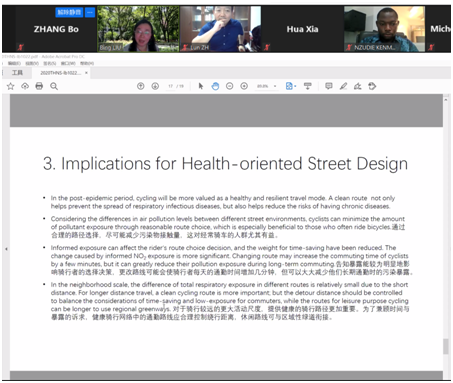Click the read mode keyboard icon
Image resolution: width=453 pixels, height=383 pixels.
tap(308, 86)
